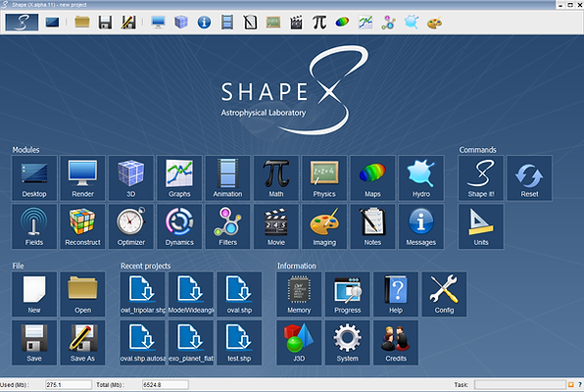Open the Progress information tile
584x392 pixels.
click(347, 294)
